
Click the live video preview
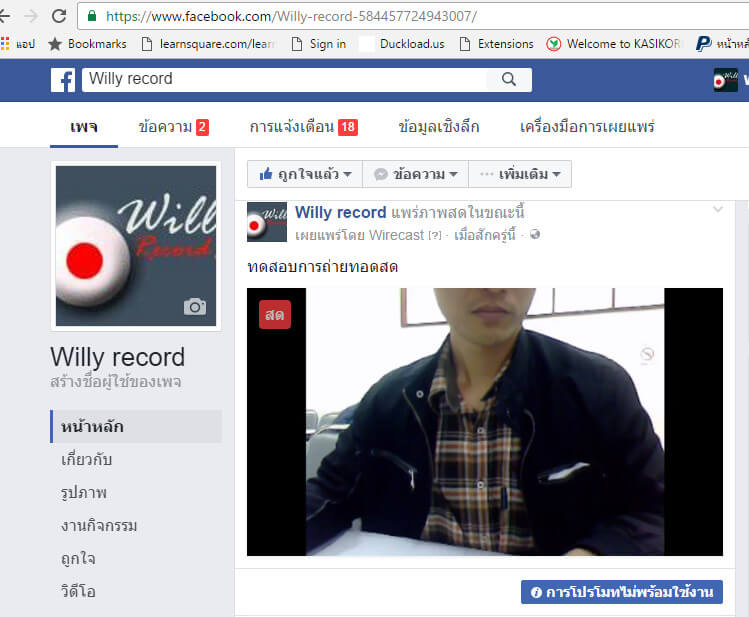(x=485, y=422)
